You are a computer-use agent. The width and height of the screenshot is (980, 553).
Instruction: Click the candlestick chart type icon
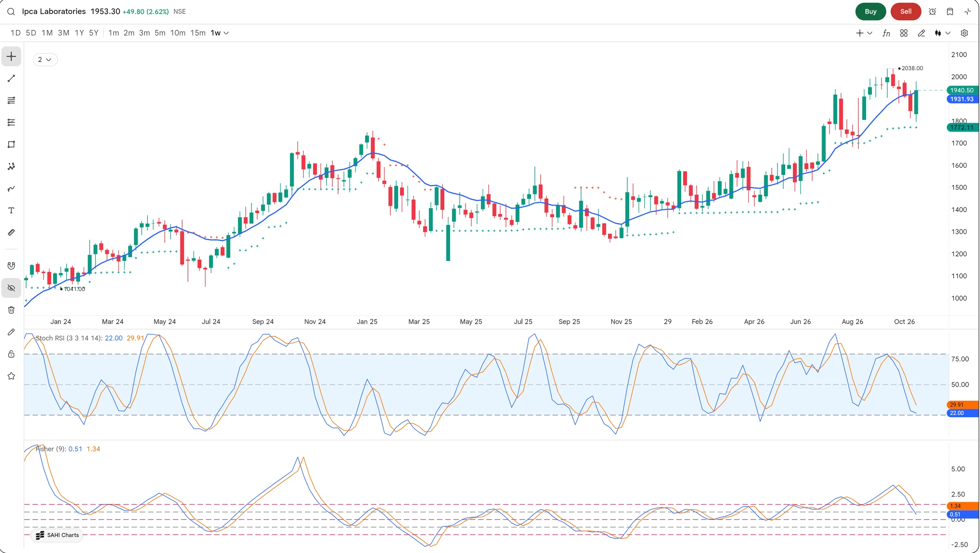click(938, 33)
